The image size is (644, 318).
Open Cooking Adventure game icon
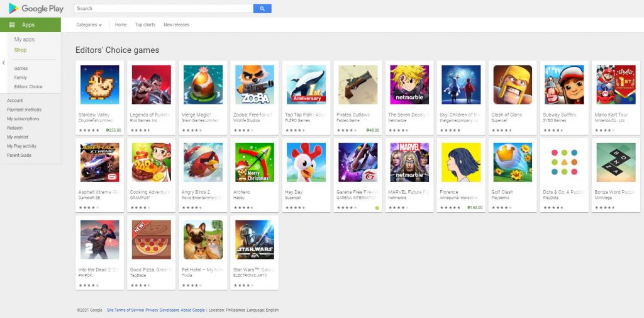pos(151,162)
